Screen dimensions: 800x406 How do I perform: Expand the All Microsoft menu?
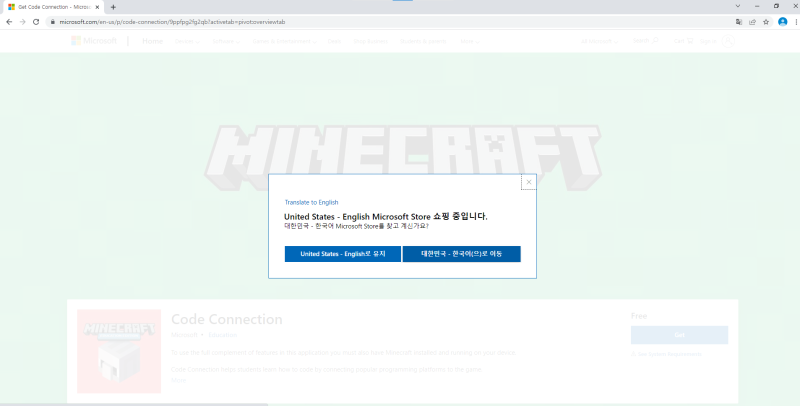coord(599,41)
